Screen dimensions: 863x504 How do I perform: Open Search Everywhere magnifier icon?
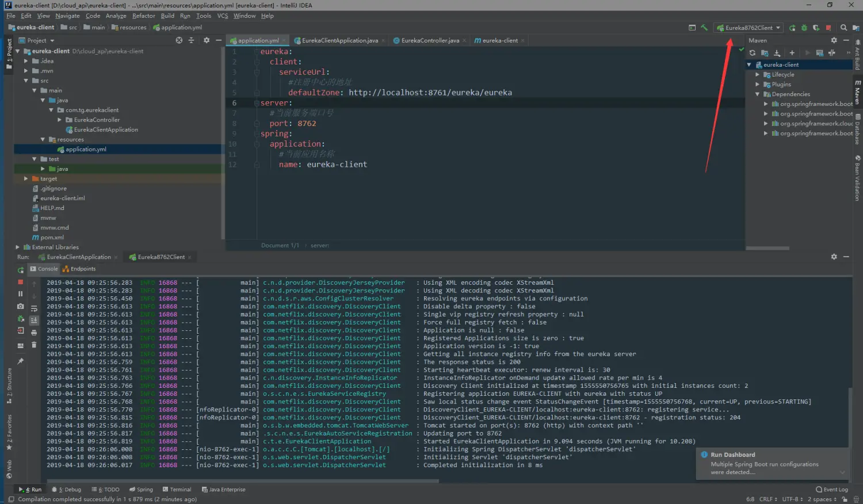[843, 28]
